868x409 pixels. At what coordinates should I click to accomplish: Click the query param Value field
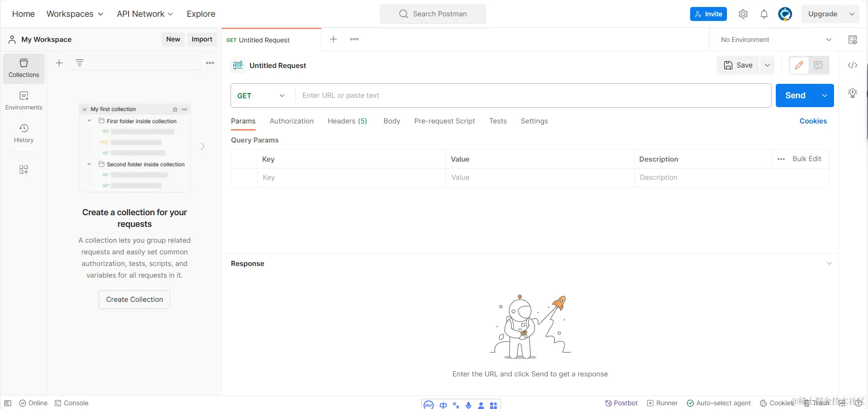tap(540, 177)
